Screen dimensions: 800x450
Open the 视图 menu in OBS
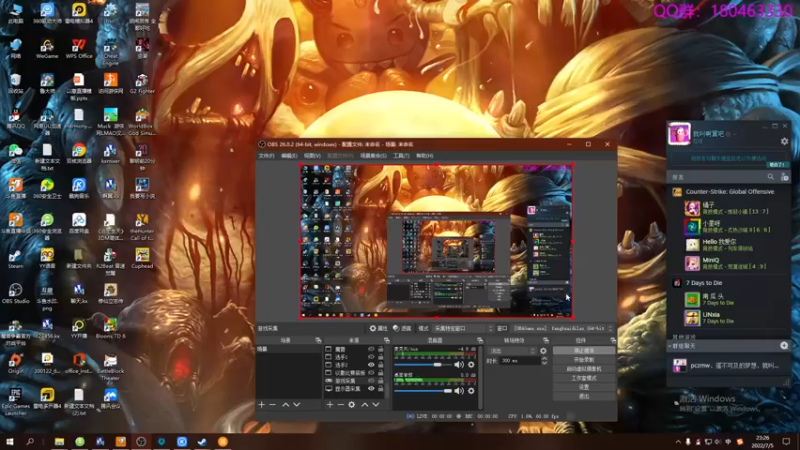[312, 156]
